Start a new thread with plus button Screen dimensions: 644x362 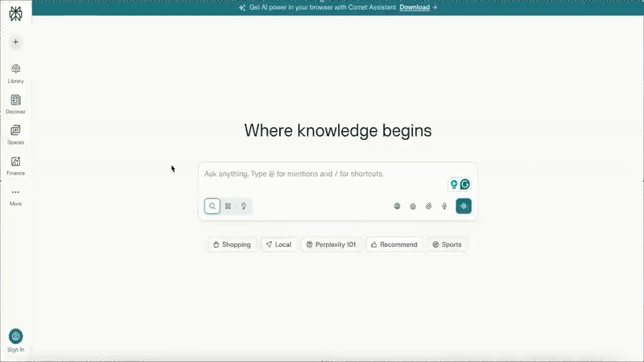[x=15, y=42]
